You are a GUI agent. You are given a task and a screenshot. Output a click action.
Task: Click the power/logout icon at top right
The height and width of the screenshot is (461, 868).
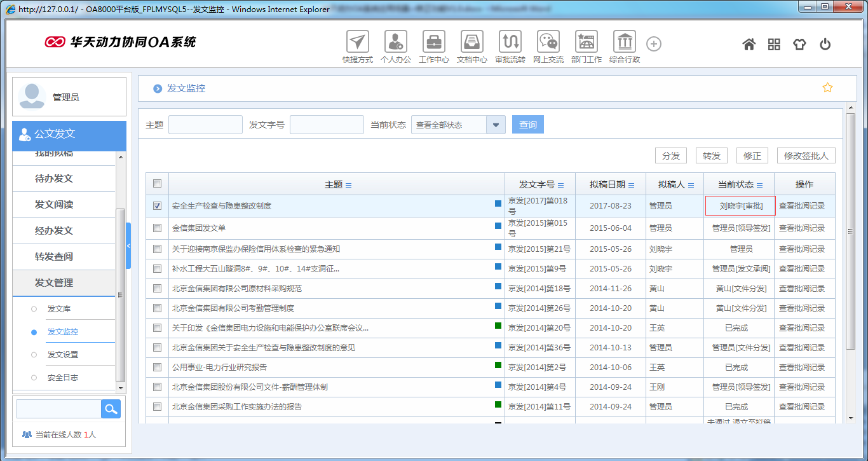825,44
